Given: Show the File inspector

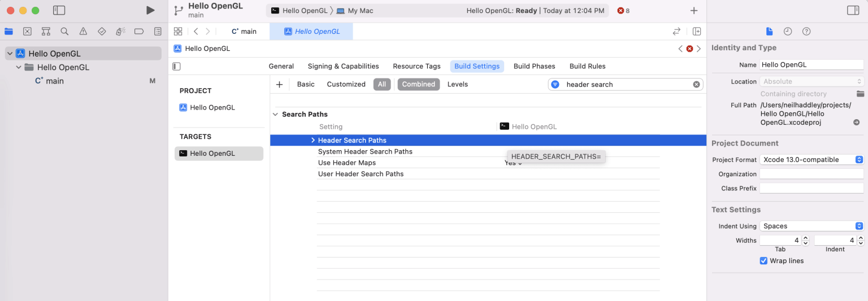Looking at the screenshot, I should click(769, 32).
